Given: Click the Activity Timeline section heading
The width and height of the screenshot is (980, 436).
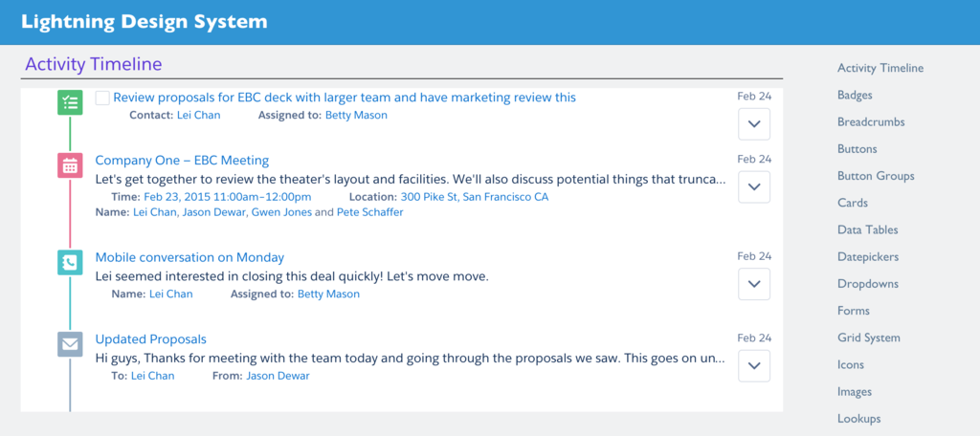Looking at the screenshot, I should click(x=94, y=64).
